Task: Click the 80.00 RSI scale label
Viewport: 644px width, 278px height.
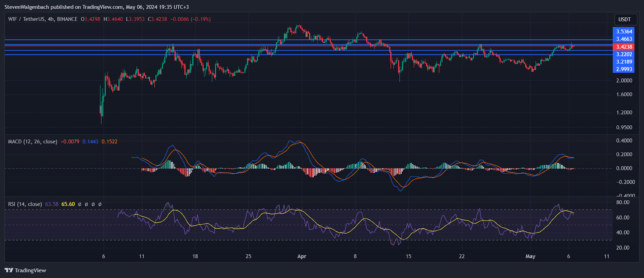Action: (x=623, y=202)
